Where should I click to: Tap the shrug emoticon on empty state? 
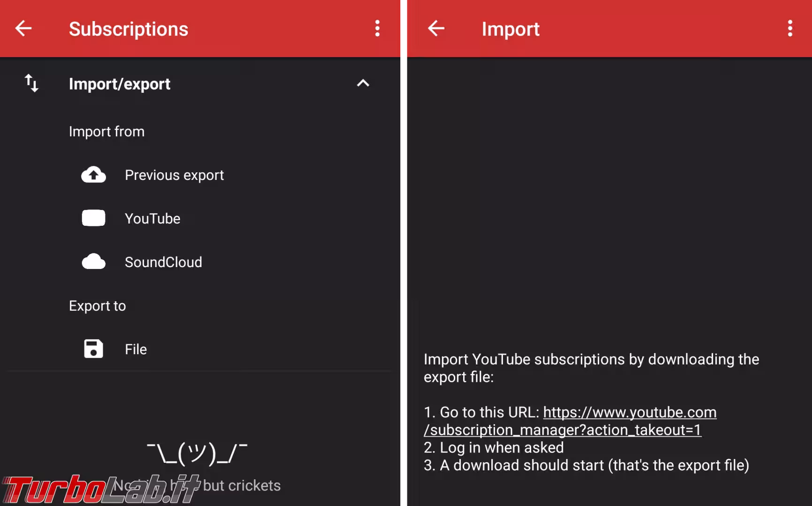197,453
